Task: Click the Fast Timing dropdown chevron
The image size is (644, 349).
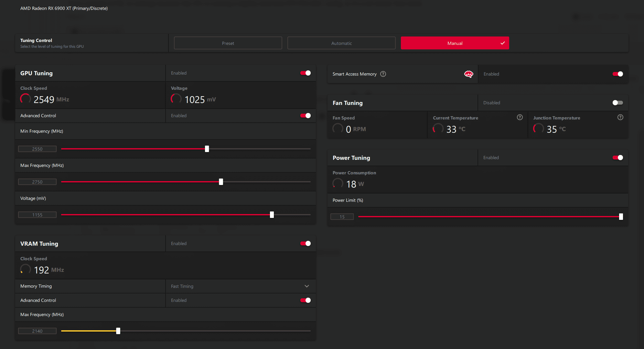Action: (x=306, y=286)
